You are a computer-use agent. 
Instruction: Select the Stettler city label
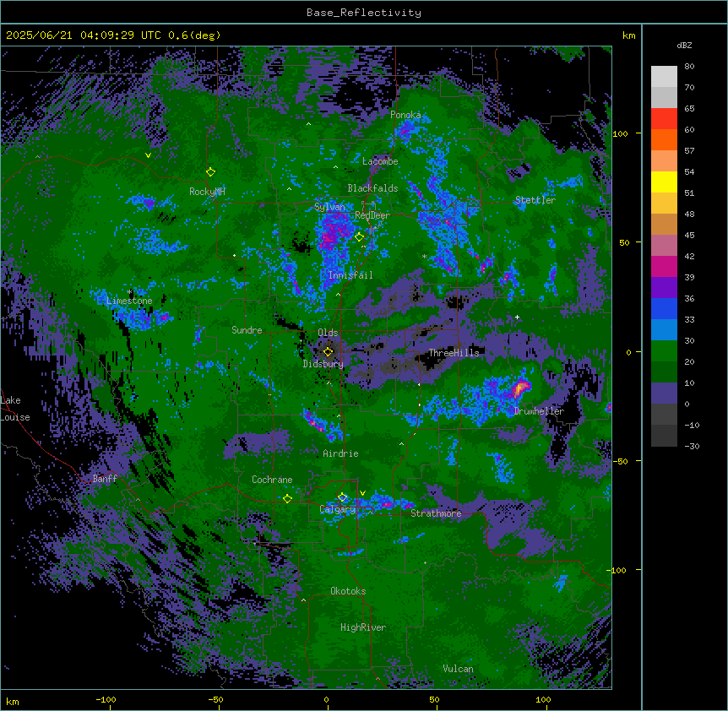[x=535, y=200]
